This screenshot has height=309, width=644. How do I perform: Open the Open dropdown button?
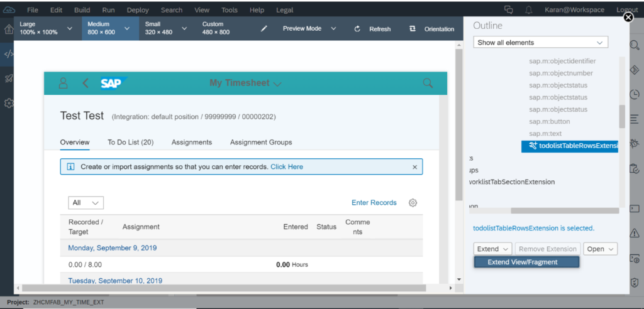[x=600, y=249]
